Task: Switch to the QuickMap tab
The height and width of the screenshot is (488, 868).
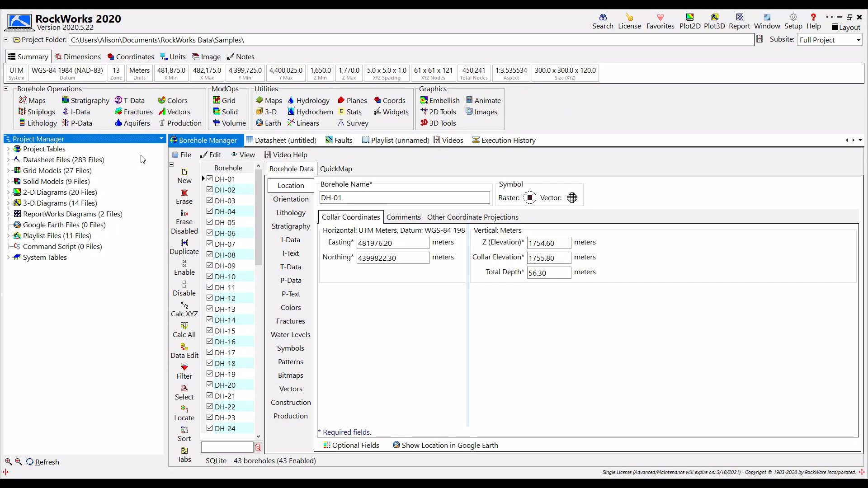Action: tap(336, 169)
